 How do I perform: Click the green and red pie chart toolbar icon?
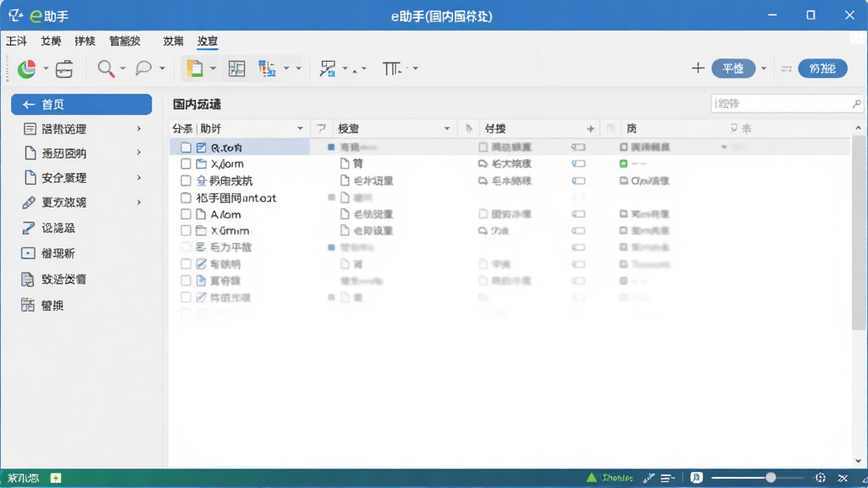coord(26,69)
